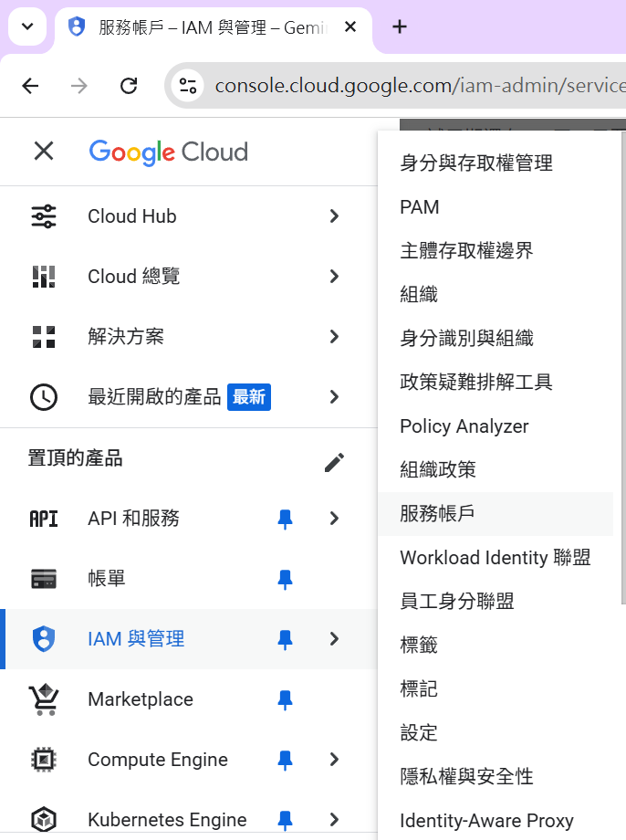Open 帳單 navigation item
This screenshot has height=840, width=626.
(189, 579)
